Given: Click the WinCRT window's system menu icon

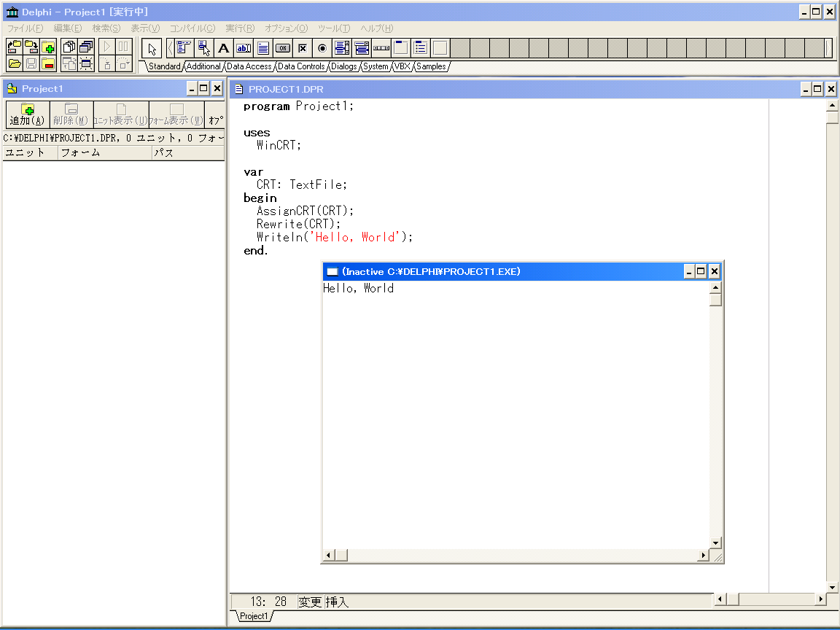Looking at the screenshot, I should click(332, 271).
